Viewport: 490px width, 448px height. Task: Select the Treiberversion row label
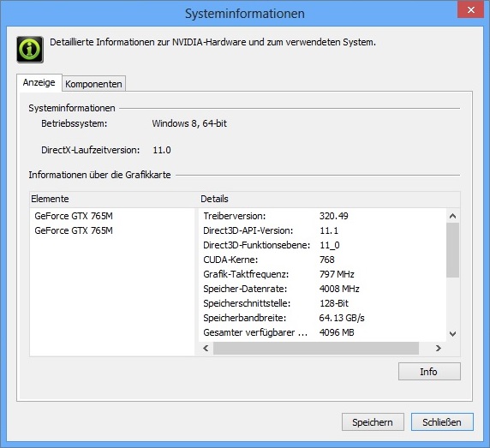(235, 216)
